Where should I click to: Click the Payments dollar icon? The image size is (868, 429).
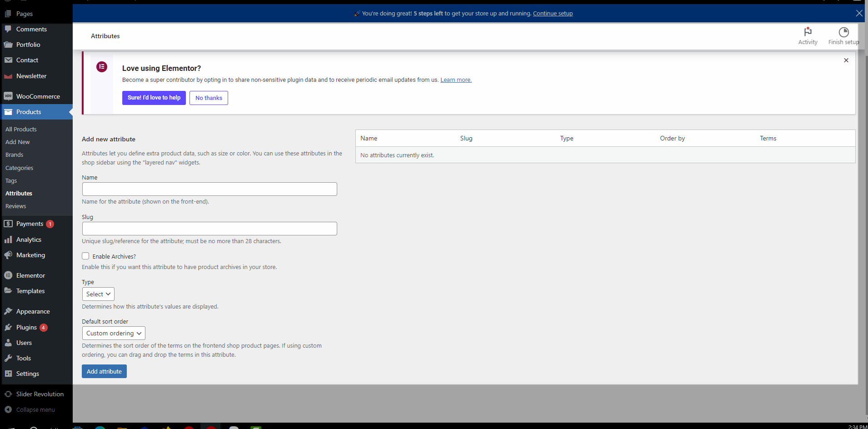8,224
